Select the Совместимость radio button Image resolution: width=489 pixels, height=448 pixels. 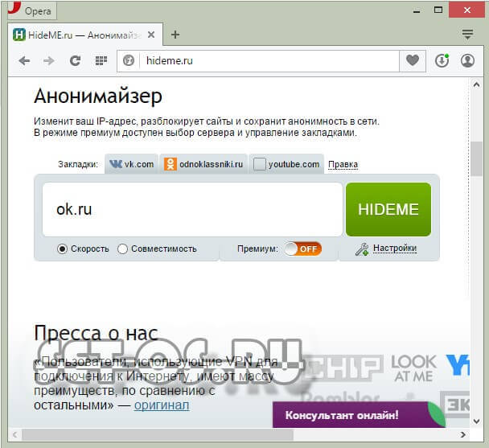tap(123, 249)
